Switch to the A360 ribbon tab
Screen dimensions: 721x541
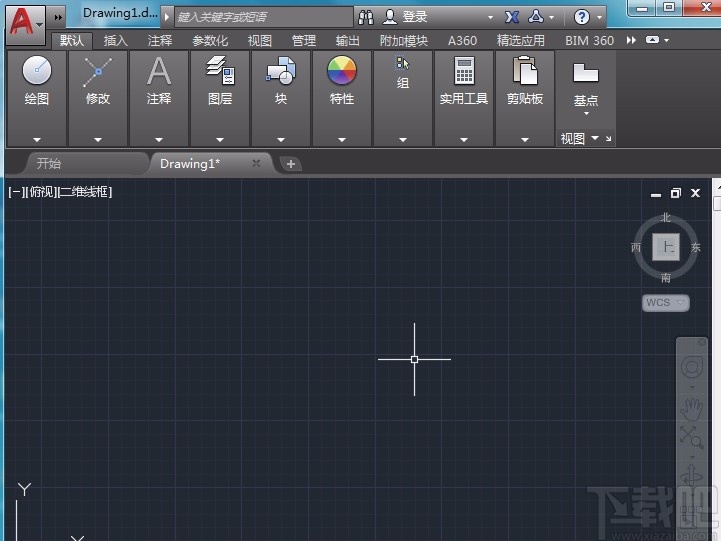click(x=462, y=41)
